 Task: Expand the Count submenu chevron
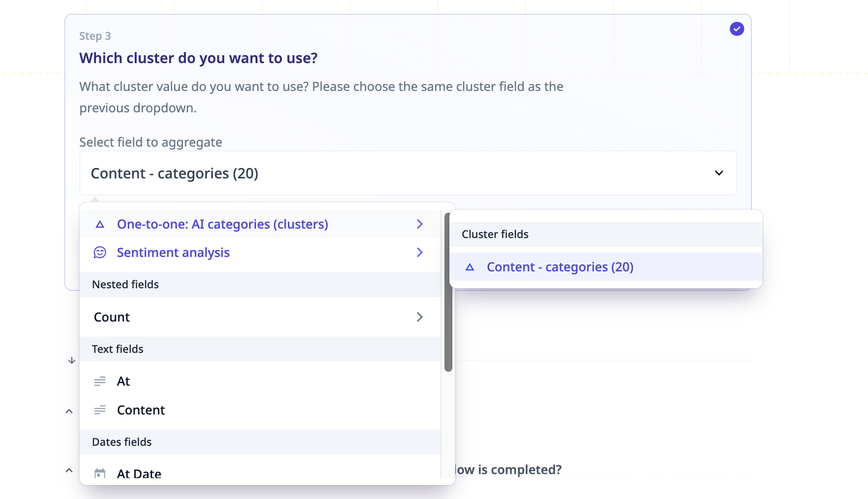click(420, 317)
